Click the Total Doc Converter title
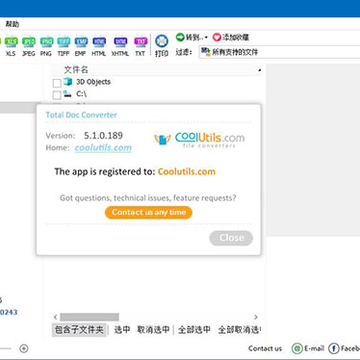The height and width of the screenshot is (360, 360). point(81,115)
